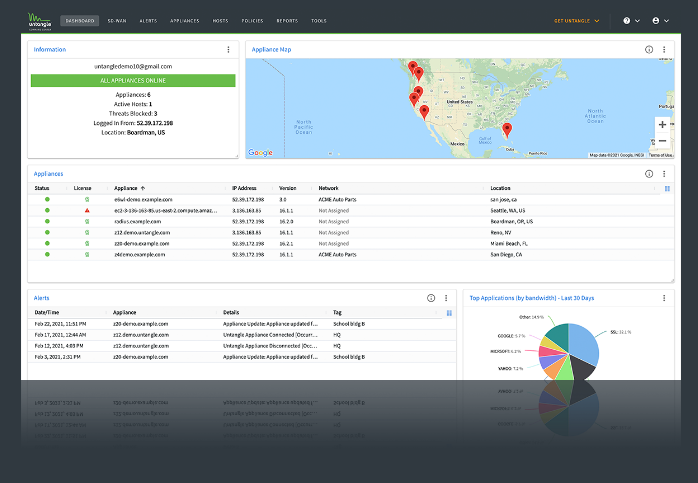Sort by the Appliance column header arrow
Image resolution: width=698 pixels, height=483 pixels.
(143, 188)
